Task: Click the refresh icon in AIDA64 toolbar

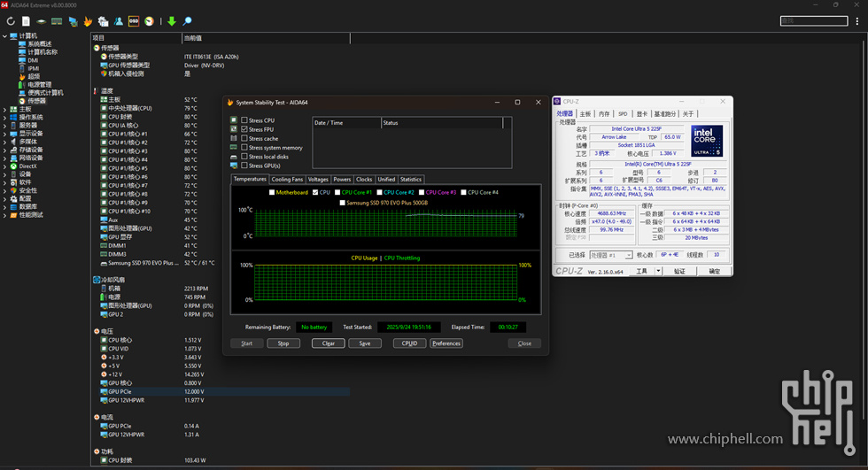Action: click(11, 21)
